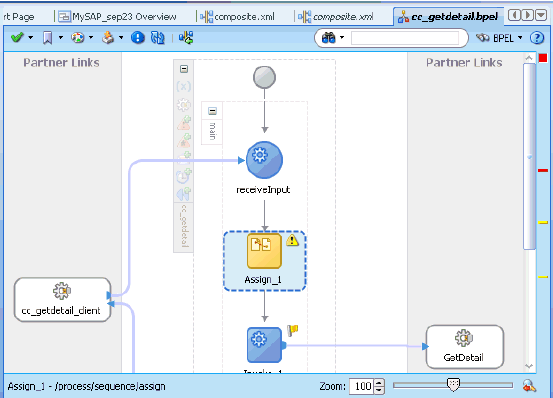This screenshot has width=553, height=398.
Task: Click the scroll tabs right arrow button
Action: (x=528, y=15)
